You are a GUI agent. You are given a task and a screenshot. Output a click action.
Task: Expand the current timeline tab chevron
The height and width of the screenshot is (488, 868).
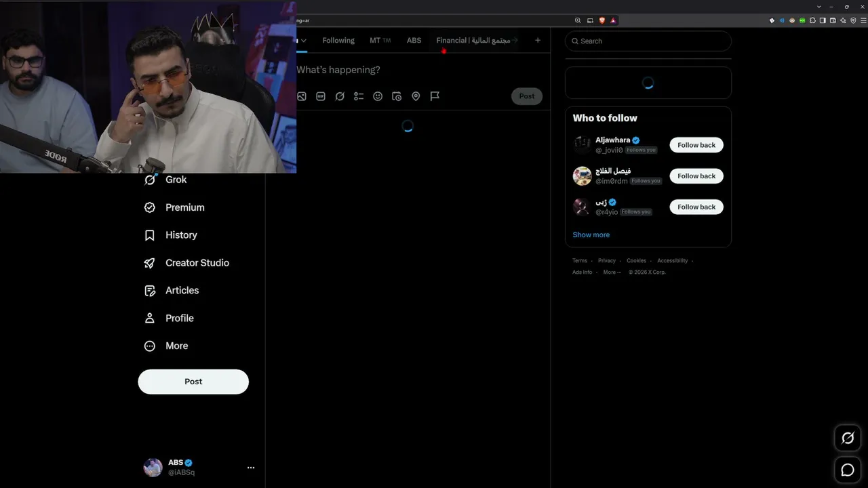[x=303, y=41]
